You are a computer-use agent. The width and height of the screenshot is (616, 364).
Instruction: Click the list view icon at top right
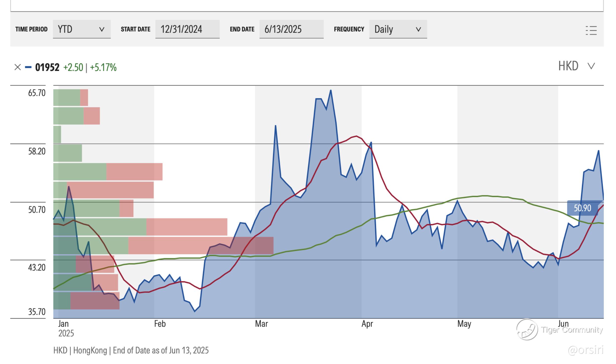pos(591,31)
